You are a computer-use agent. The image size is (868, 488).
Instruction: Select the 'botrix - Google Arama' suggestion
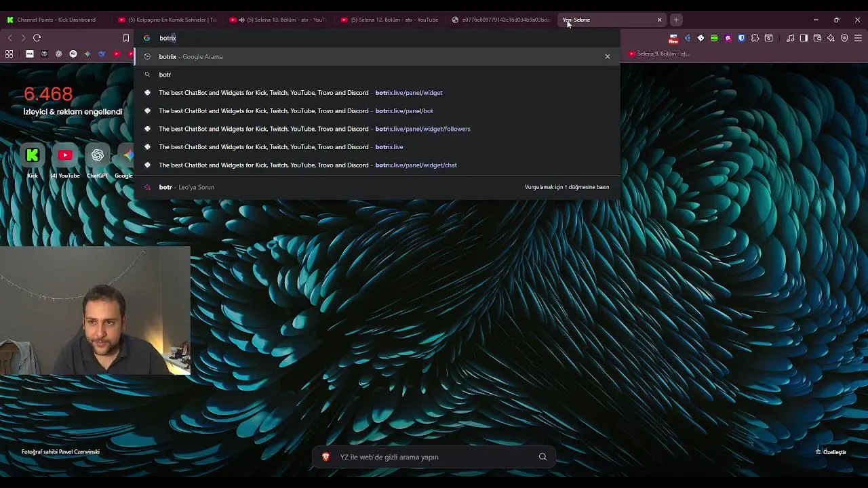pos(377,56)
